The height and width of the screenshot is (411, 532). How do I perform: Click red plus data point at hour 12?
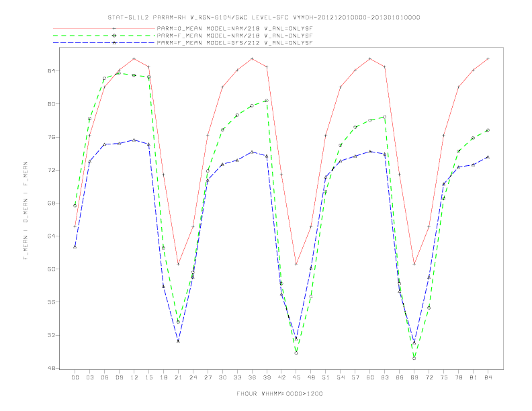click(134, 58)
